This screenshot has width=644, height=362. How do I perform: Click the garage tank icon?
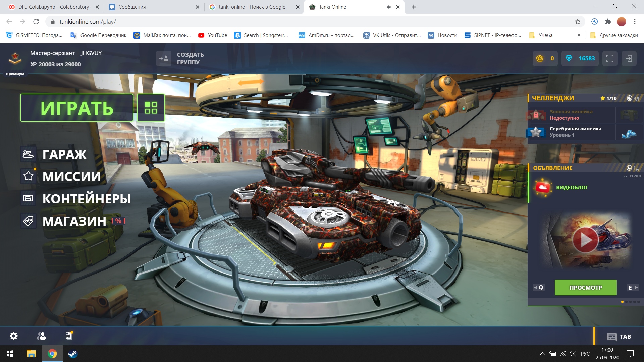(x=28, y=154)
